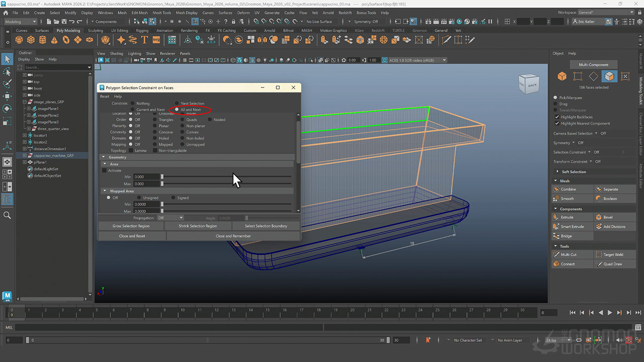
Task: Click the Boolean mesh icon
Action: [x=599, y=199]
